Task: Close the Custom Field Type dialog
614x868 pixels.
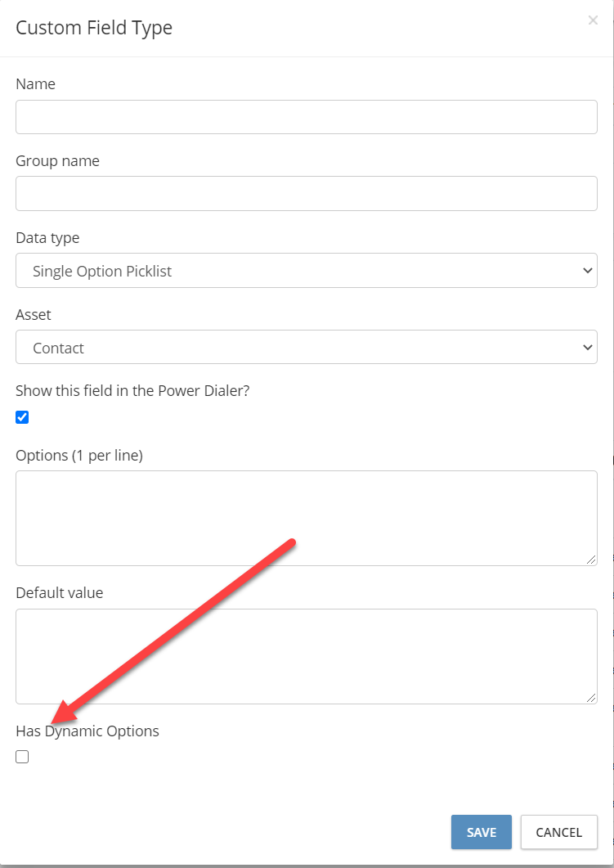Action: 593,20
